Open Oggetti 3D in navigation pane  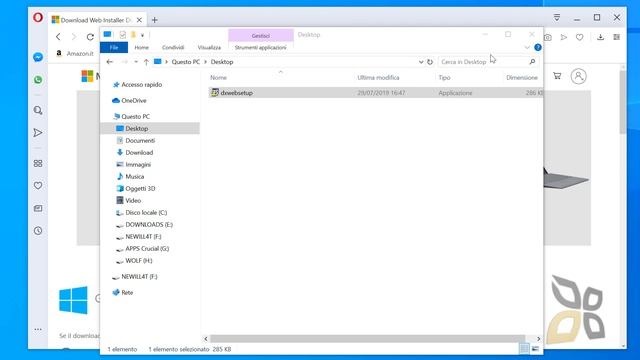tap(140, 189)
